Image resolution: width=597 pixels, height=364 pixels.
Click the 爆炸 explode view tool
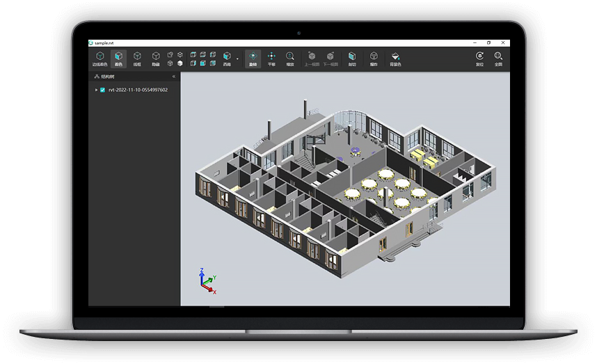pos(374,58)
